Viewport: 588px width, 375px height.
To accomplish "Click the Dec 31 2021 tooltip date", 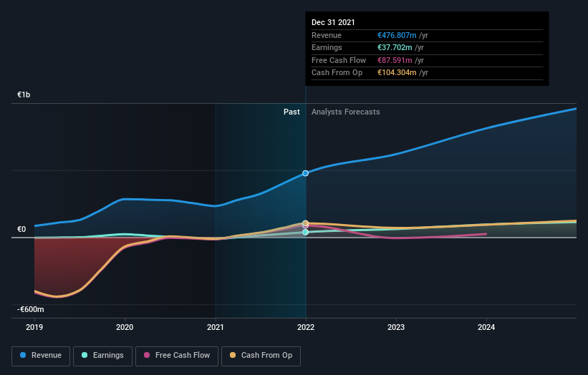I will coord(333,22).
